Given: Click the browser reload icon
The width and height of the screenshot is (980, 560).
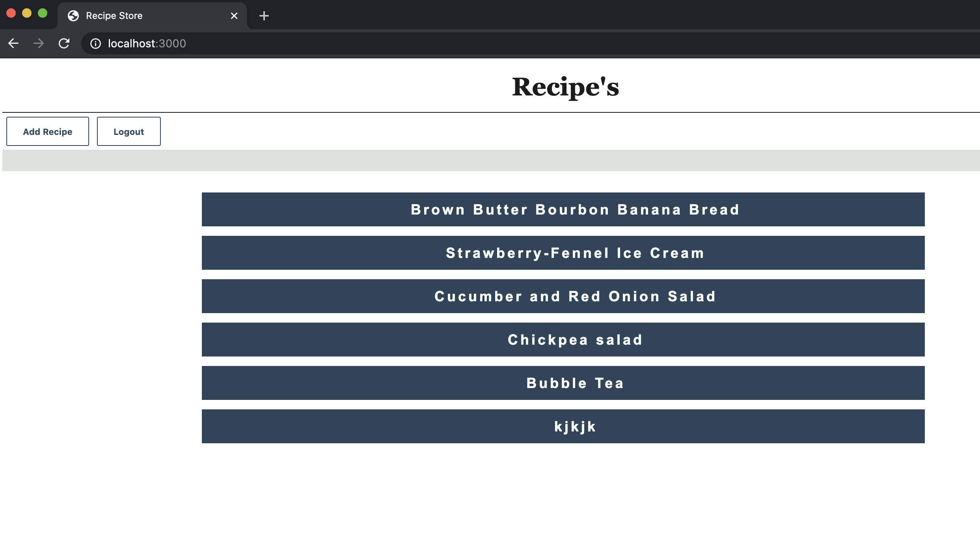Looking at the screenshot, I should click(x=64, y=43).
